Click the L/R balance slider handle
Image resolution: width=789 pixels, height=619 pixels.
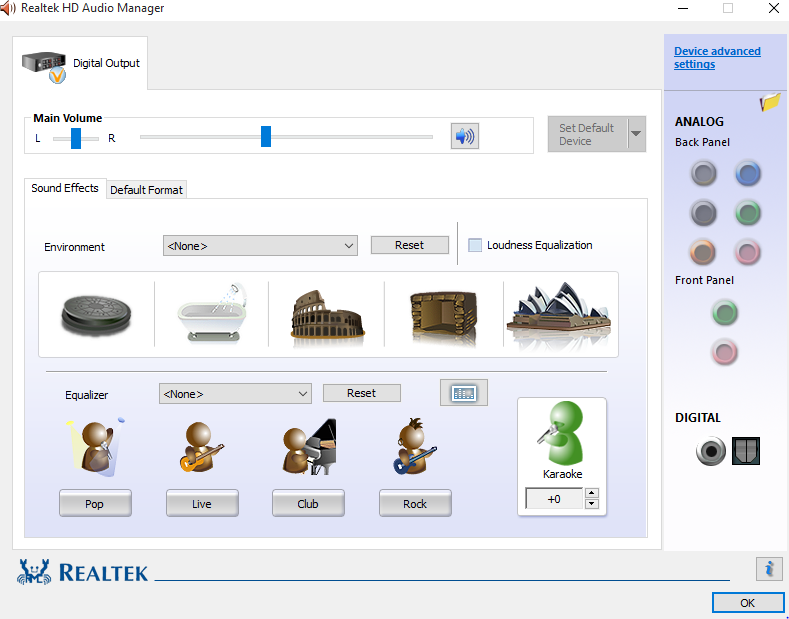(x=76, y=138)
